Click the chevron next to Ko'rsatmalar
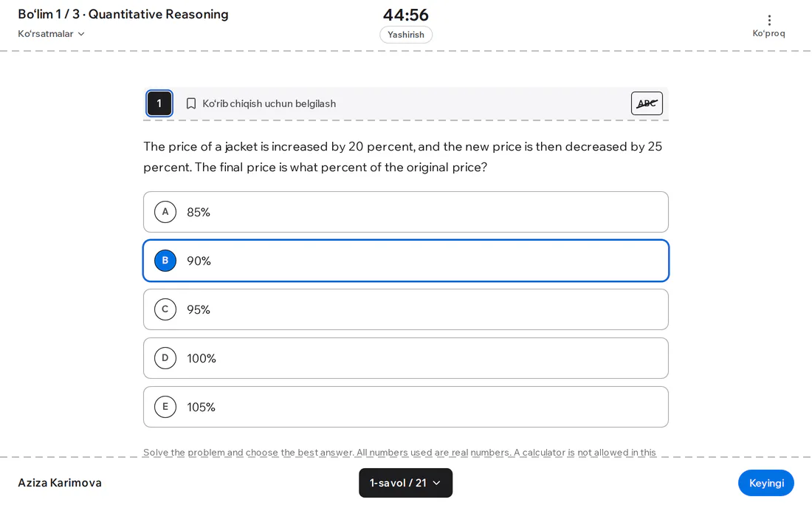812x508 pixels. pyautogui.click(x=81, y=34)
